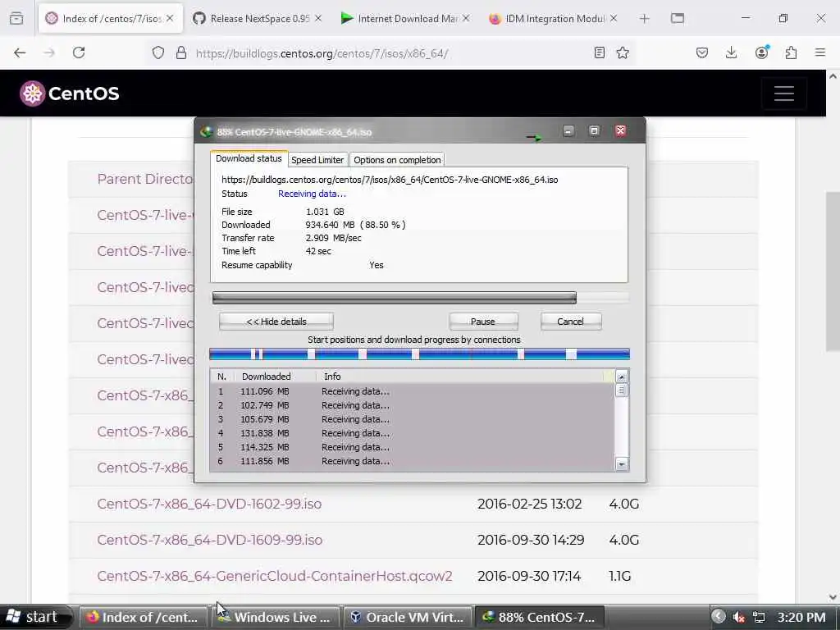Maximize the IDM download dialog
The height and width of the screenshot is (630, 840).
[594, 130]
